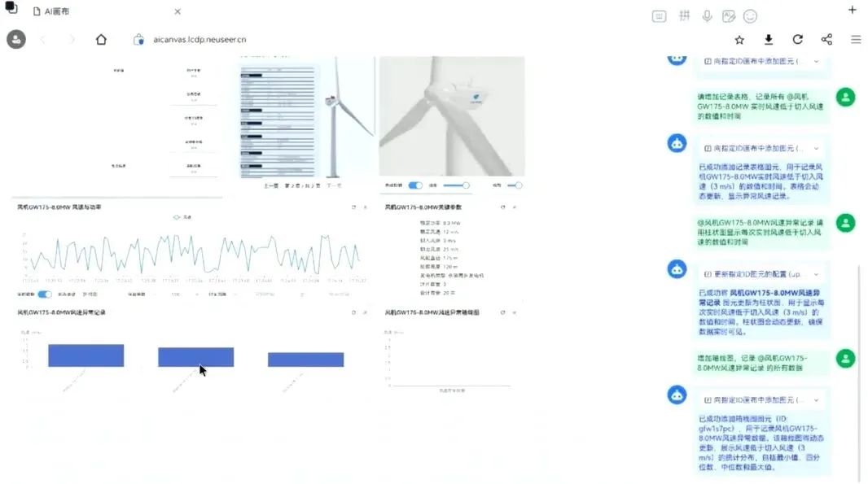Click the download arrow icon
The height and width of the screenshot is (484, 868).
click(x=768, y=39)
